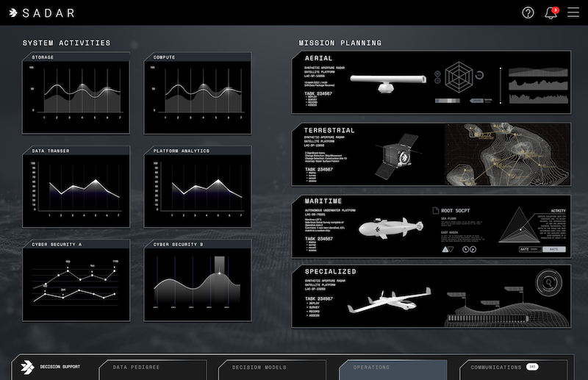Image resolution: width=588 pixels, height=380 pixels.
Task: Click the Decision Support arrow logo
Action: point(28,366)
